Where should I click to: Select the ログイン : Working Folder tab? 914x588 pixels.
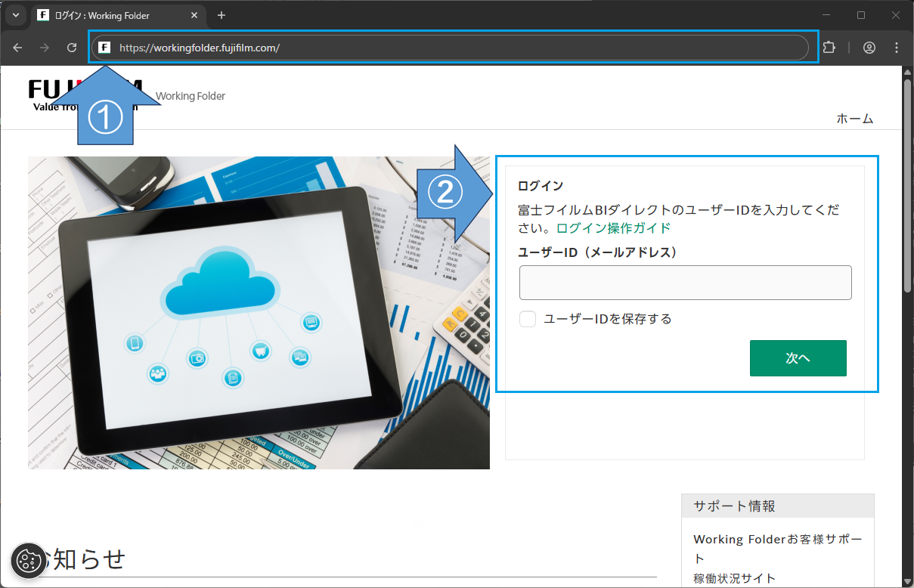[117, 15]
